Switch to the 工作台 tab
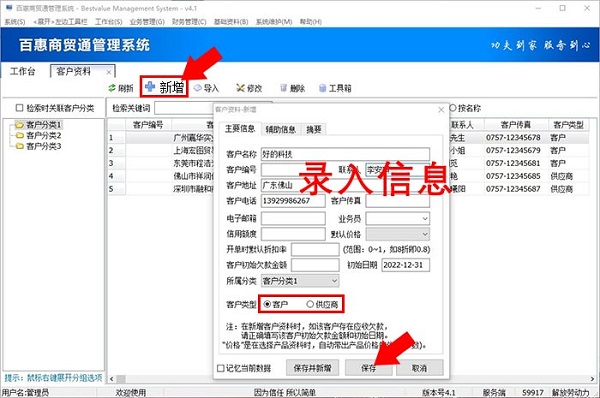 click(23, 71)
